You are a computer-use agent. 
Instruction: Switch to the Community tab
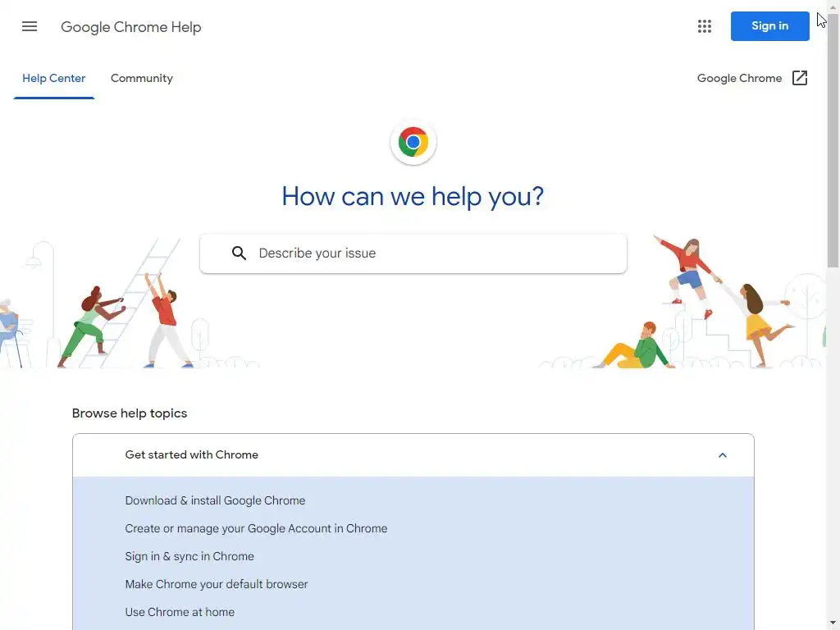141,78
